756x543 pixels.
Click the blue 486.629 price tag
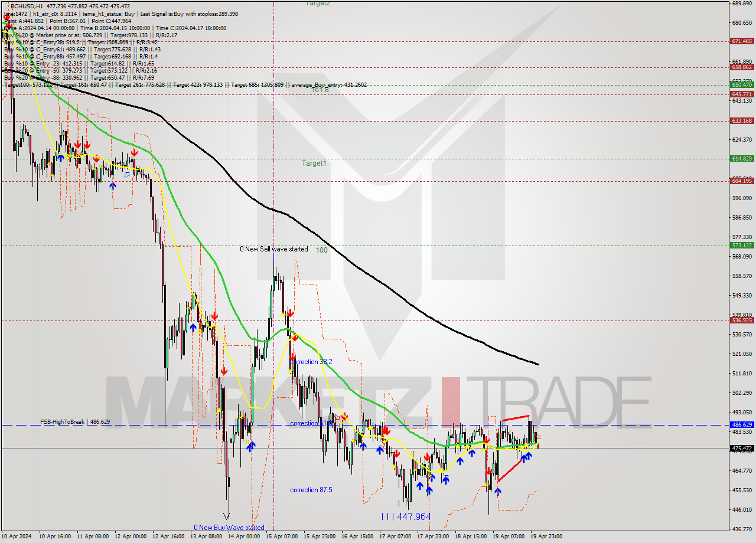pos(742,425)
